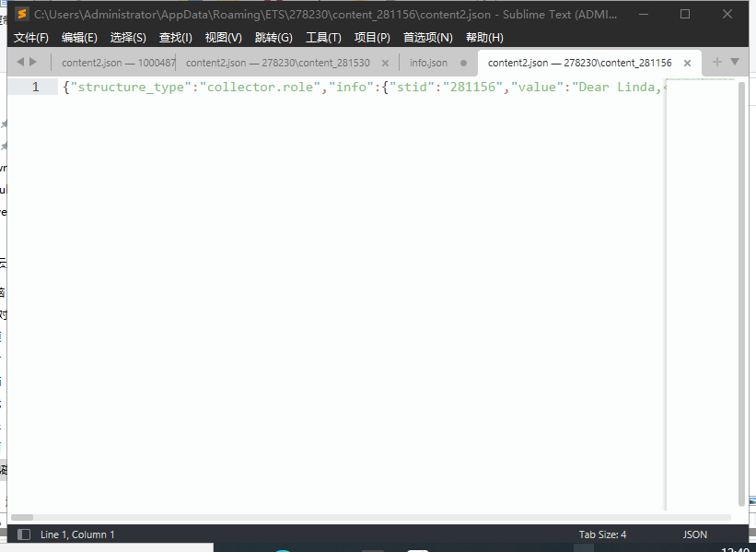Open the 选择(S) menu
Image resolution: width=756 pixels, height=552 pixels.
(x=128, y=38)
